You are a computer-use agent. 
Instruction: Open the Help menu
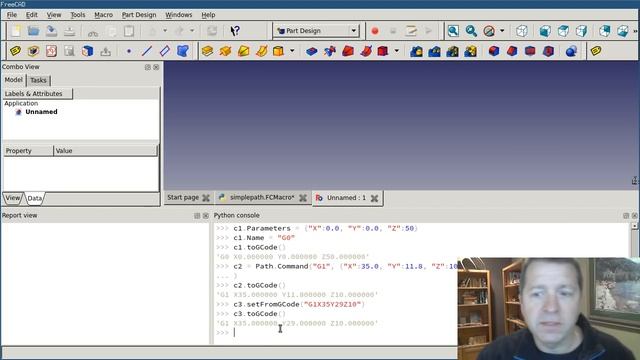(x=208, y=15)
